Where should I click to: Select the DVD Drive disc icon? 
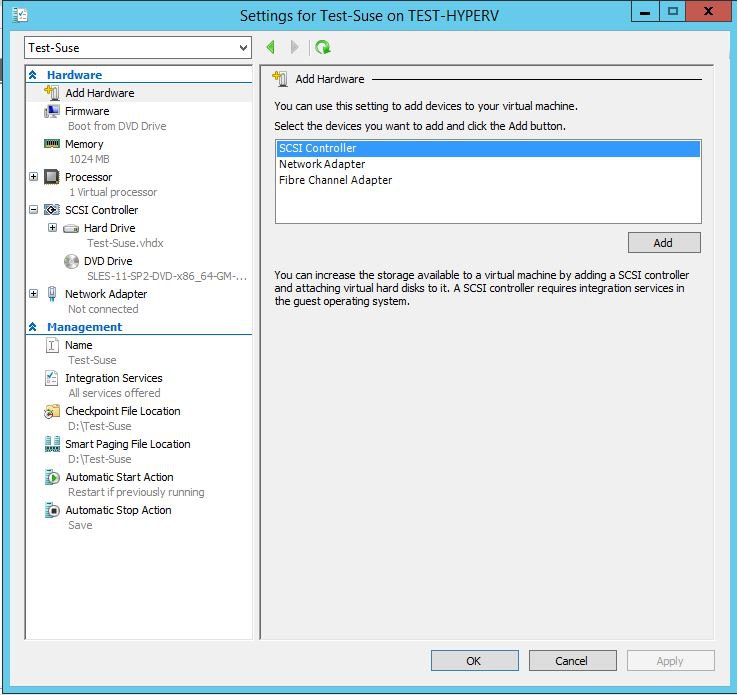point(71,261)
